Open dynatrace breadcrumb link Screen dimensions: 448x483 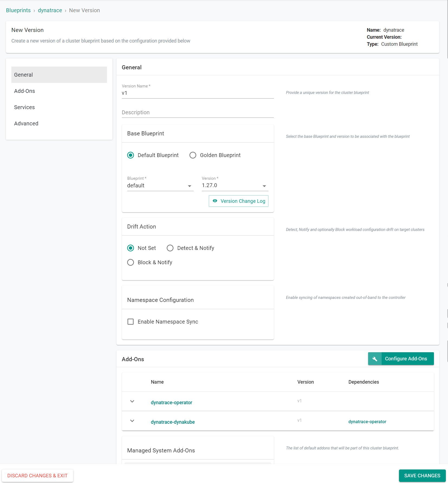[x=50, y=10]
